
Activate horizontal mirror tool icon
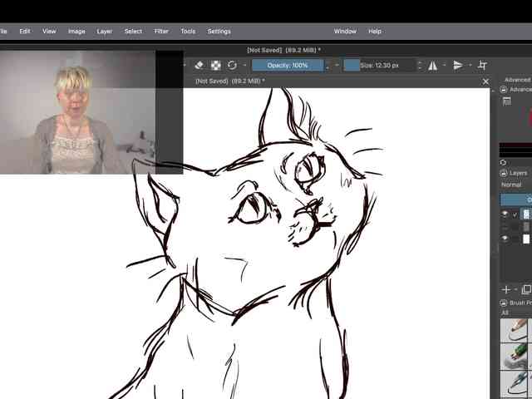432,65
